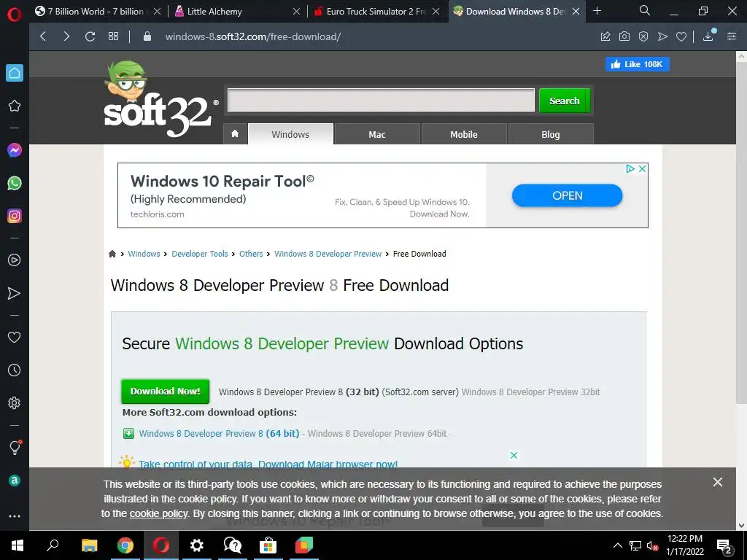This screenshot has height=560, width=747.
Task: Select the Windows category tab
Action: (290, 134)
